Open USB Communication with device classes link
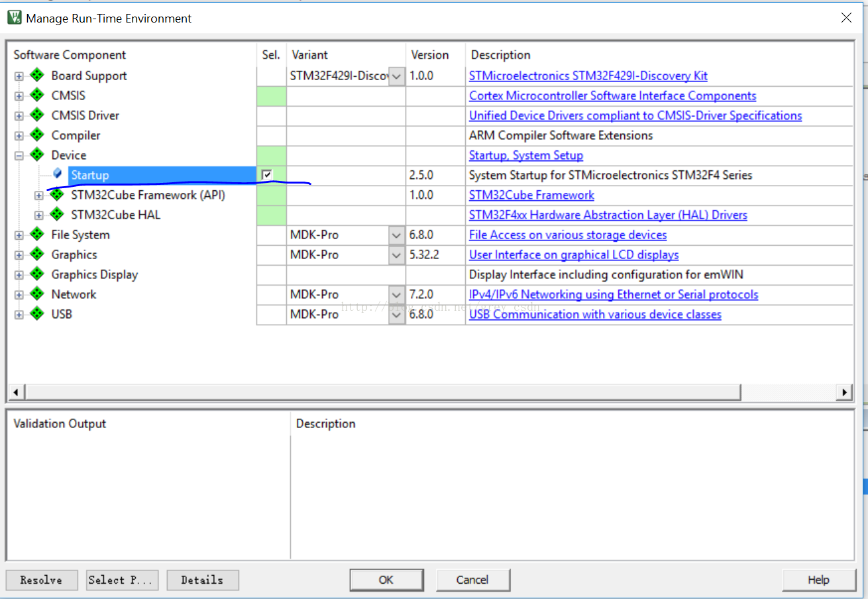The width and height of the screenshot is (868, 599). tap(595, 314)
